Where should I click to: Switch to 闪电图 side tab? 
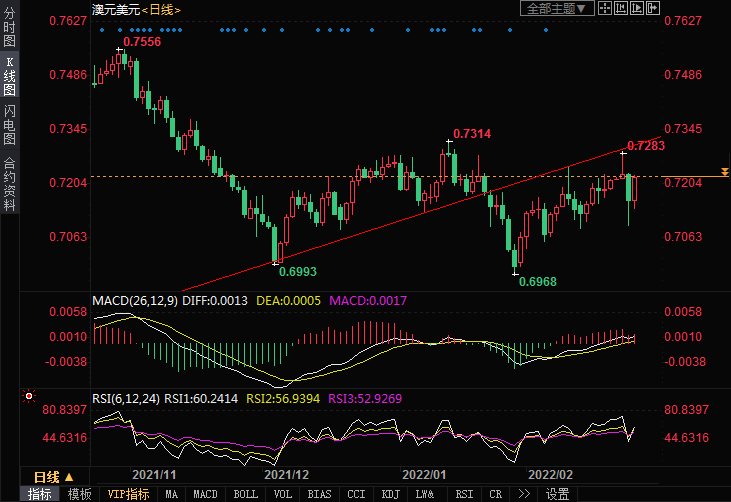tap(9, 124)
